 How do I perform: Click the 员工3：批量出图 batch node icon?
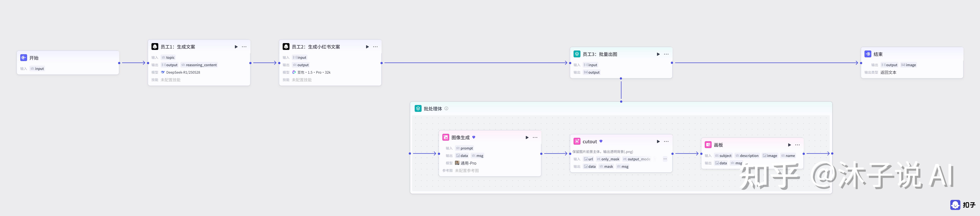coord(577,54)
